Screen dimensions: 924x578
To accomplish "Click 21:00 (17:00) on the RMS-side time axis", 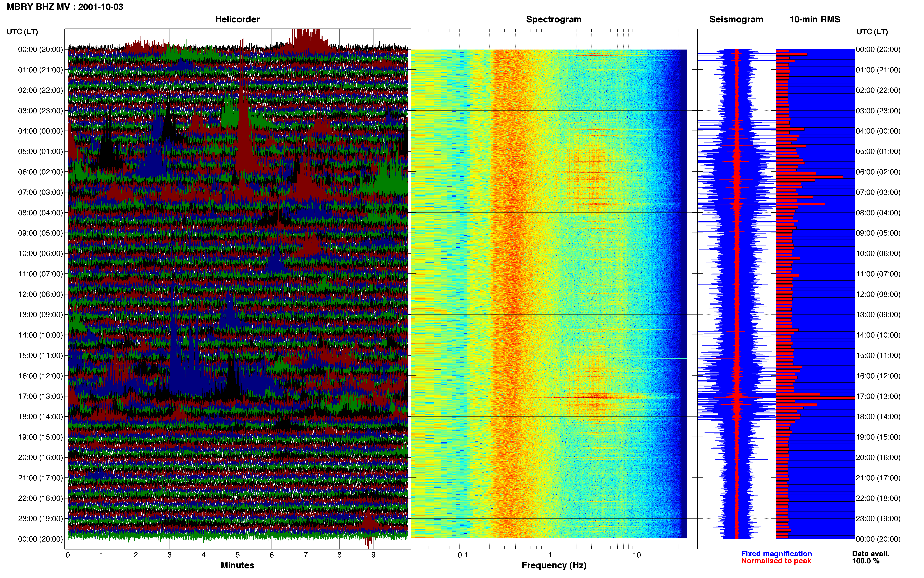I will (878, 478).
